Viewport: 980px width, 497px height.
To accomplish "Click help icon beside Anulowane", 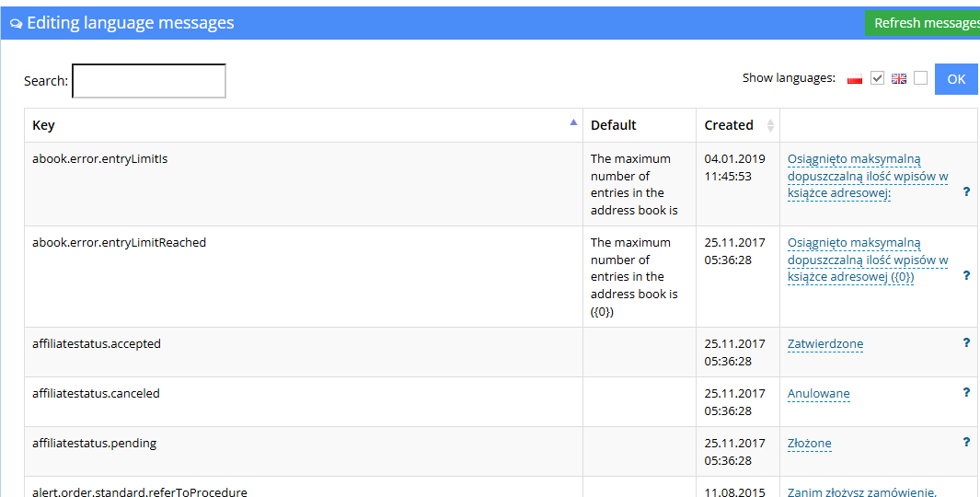I will [966, 393].
